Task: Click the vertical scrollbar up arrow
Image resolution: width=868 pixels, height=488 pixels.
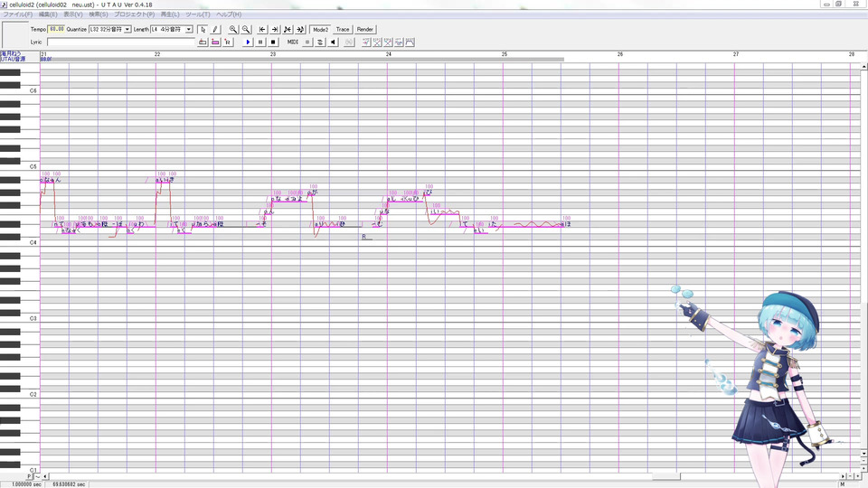Action: click(863, 67)
